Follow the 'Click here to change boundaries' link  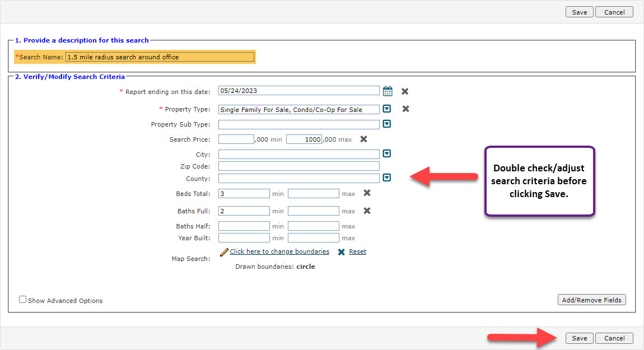279,251
